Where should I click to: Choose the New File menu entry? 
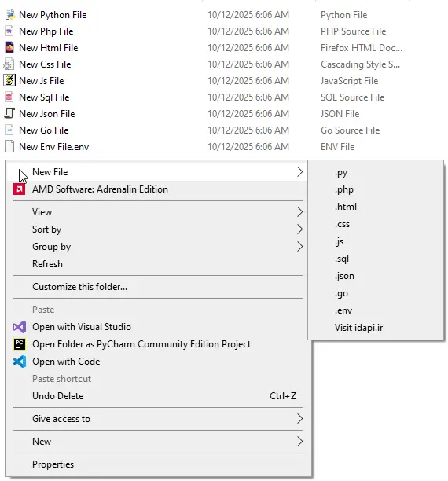pos(156,172)
